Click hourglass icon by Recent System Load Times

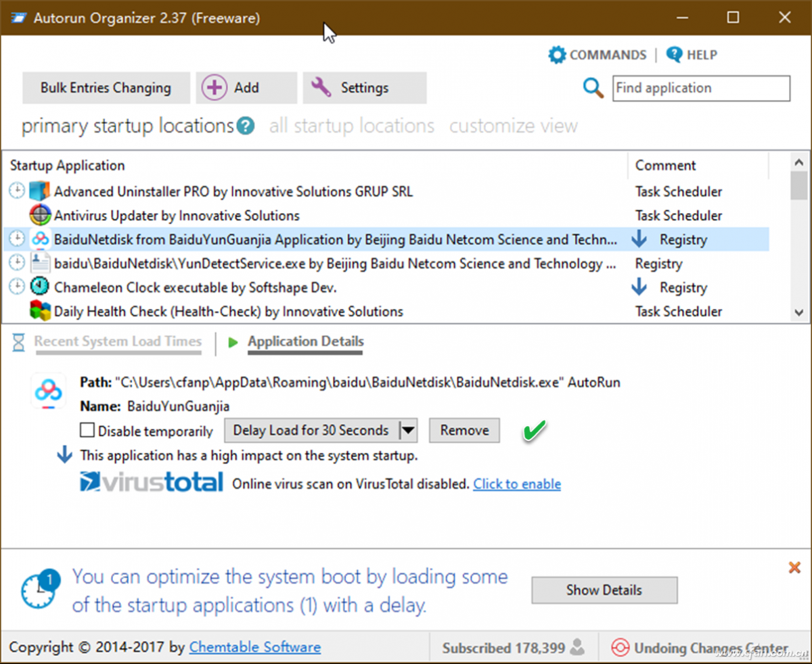[18, 342]
